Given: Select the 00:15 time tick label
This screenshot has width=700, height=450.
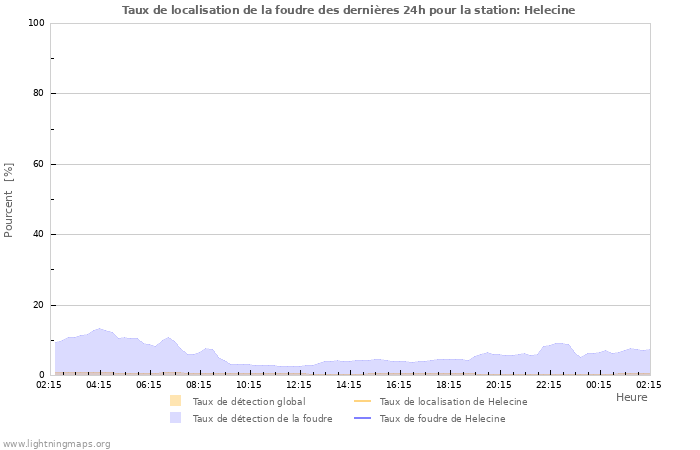Looking at the screenshot, I should (x=599, y=384).
